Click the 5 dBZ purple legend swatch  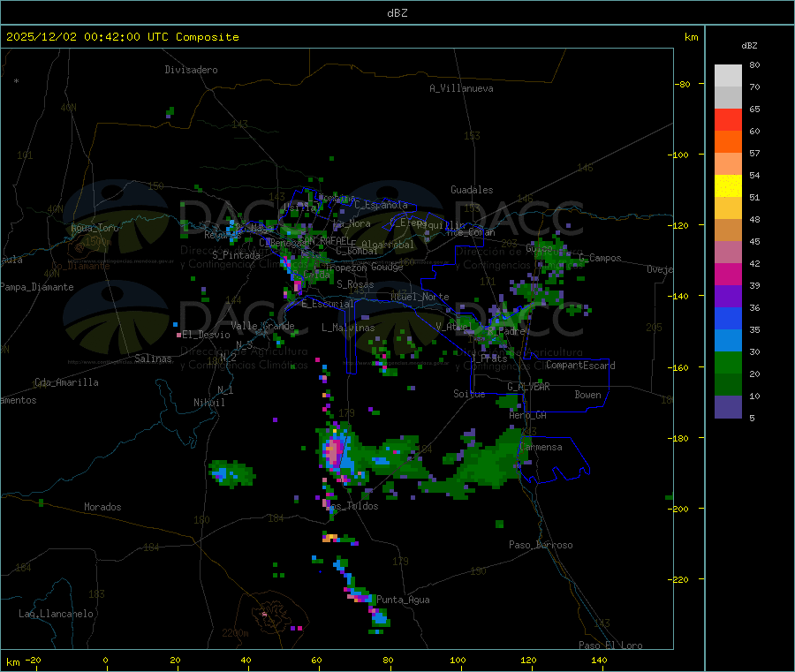(x=728, y=407)
